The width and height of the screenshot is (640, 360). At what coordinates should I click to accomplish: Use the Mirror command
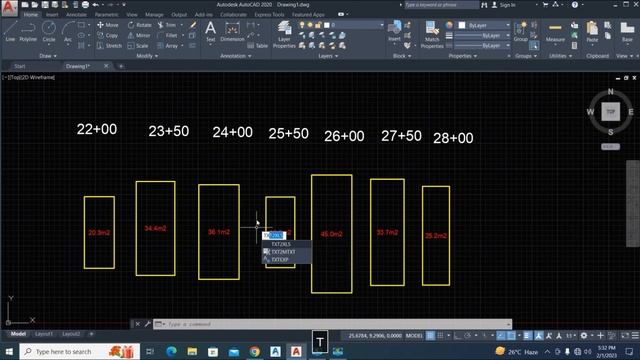point(139,36)
